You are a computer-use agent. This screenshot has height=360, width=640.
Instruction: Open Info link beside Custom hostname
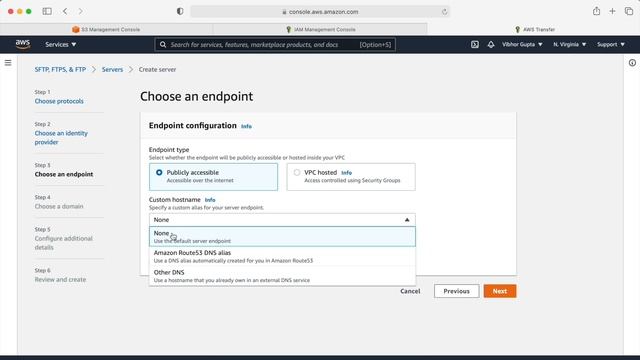tap(210, 200)
